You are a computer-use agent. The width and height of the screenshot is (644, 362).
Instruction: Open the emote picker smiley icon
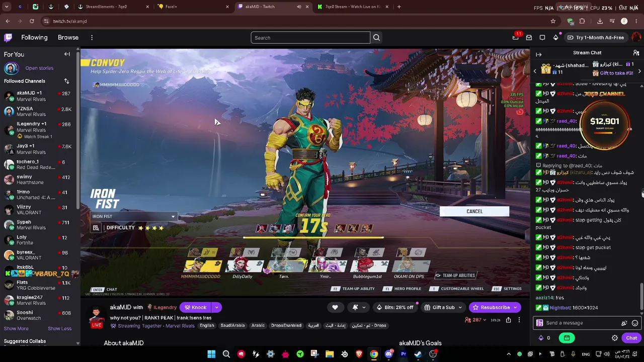tap(635, 323)
